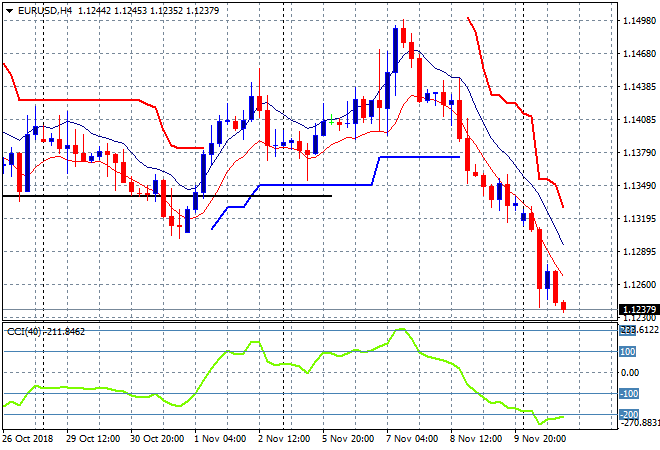This screenshot has height=450, width=660.
Task: Click the 5 Nov 20:00 time label
Action: pos(348,438)
